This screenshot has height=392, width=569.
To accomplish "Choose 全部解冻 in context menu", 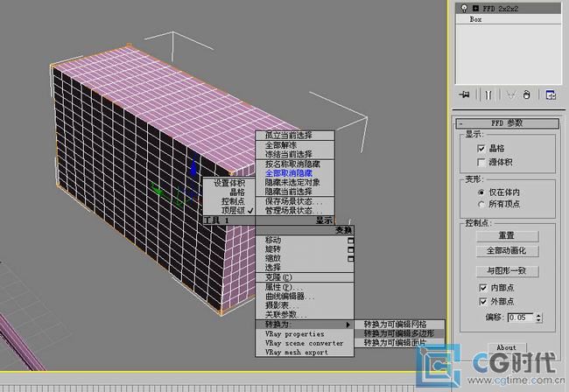I will coord(295,145).
